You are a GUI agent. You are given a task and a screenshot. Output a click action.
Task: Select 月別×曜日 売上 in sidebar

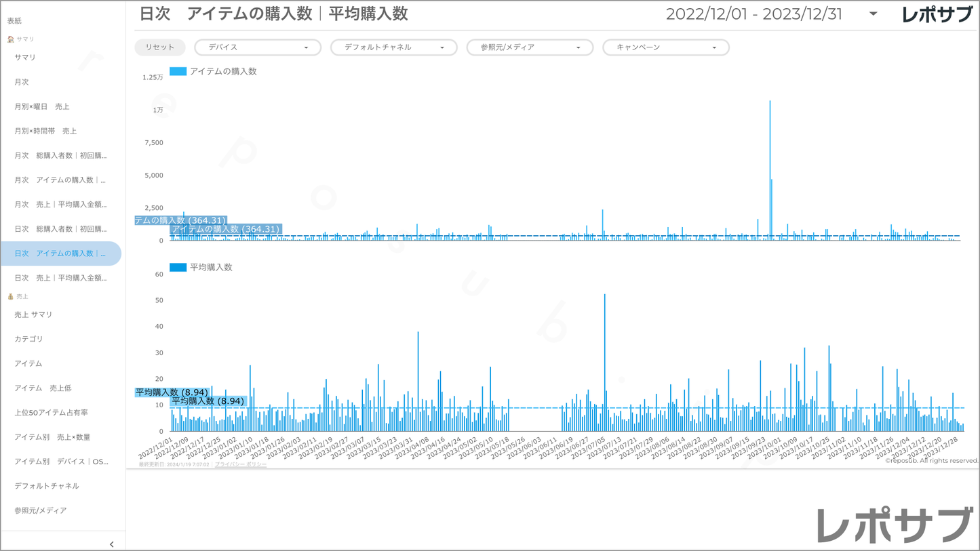(42, 106)
